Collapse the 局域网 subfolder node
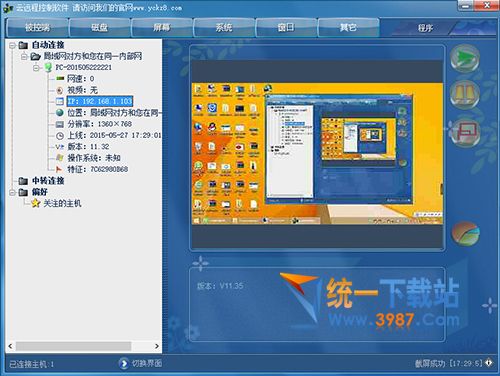This screenshot has height=376, width=500. point(24,56)
